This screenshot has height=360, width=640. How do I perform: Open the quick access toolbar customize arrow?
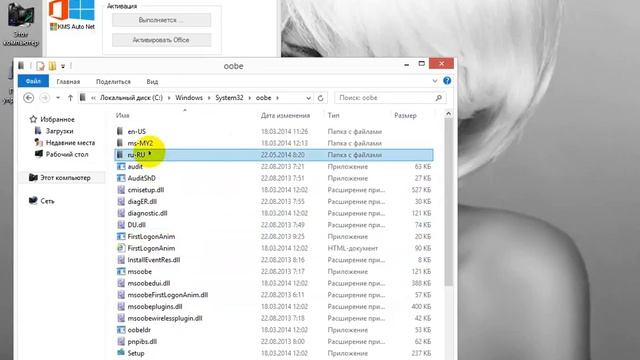click(x=63, y=66)
